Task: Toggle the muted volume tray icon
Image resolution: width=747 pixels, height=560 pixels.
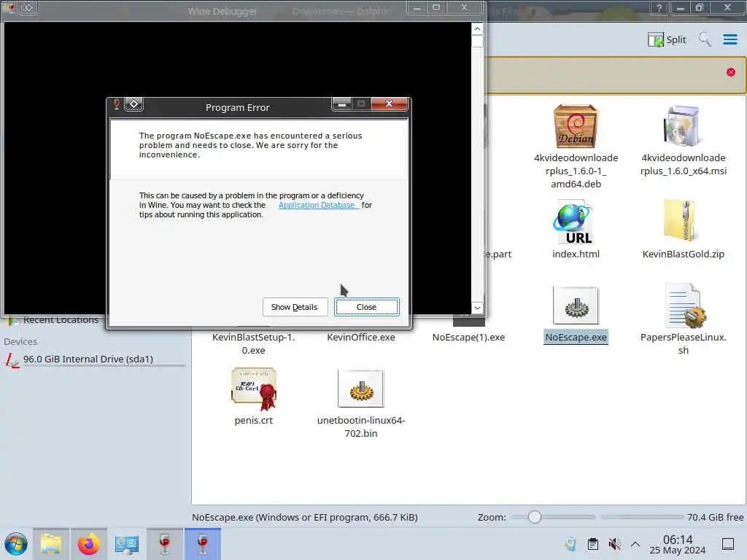Action: (x=614, y=544)
